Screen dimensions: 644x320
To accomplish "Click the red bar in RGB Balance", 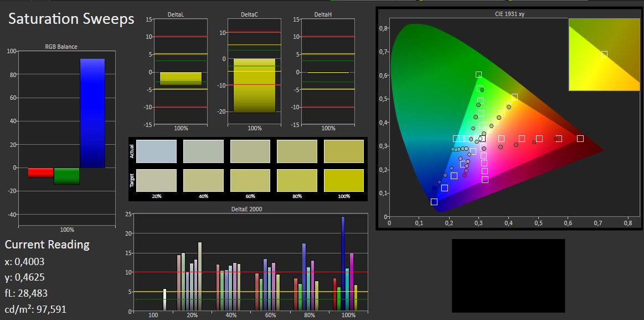I will (40, 172).
